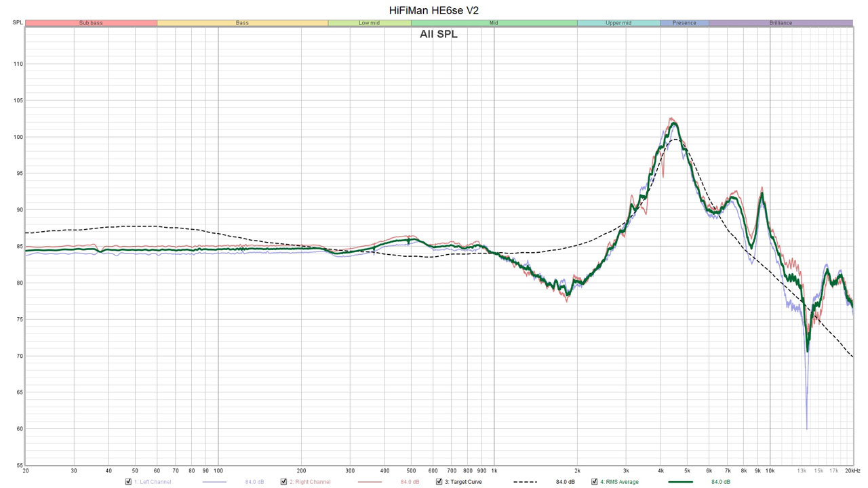
Task: Click the 55 dB axis tick label
Action: (x=18, y=466)
